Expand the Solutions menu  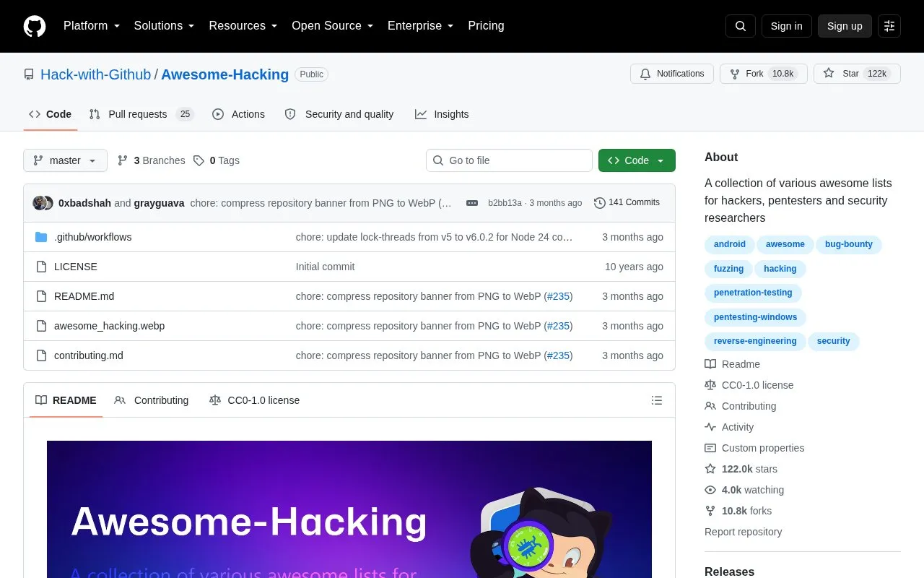point(164,26)
